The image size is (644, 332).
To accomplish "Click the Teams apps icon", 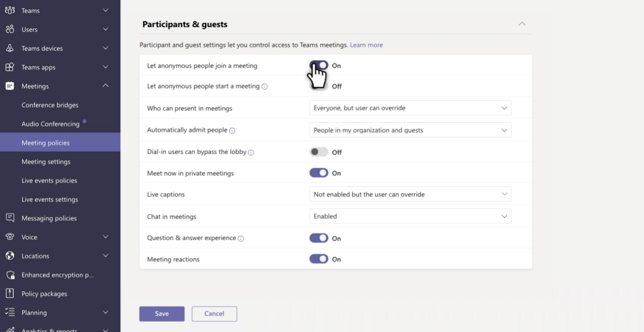I will point(10,67).
